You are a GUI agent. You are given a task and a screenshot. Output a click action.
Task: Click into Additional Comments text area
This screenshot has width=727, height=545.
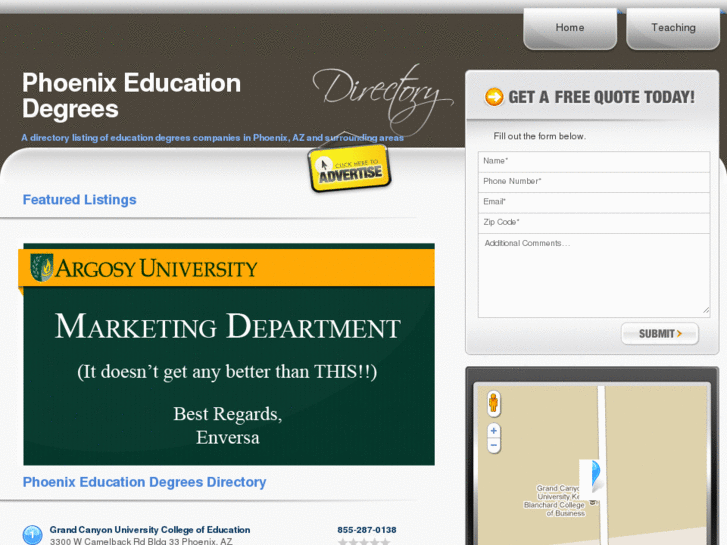(594, 276)
